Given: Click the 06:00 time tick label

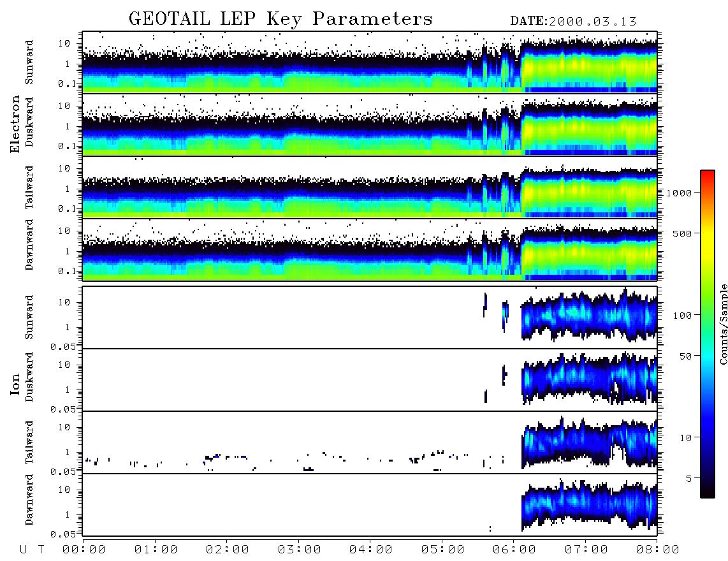Looking at the screenshot, I should click(514, 550).
